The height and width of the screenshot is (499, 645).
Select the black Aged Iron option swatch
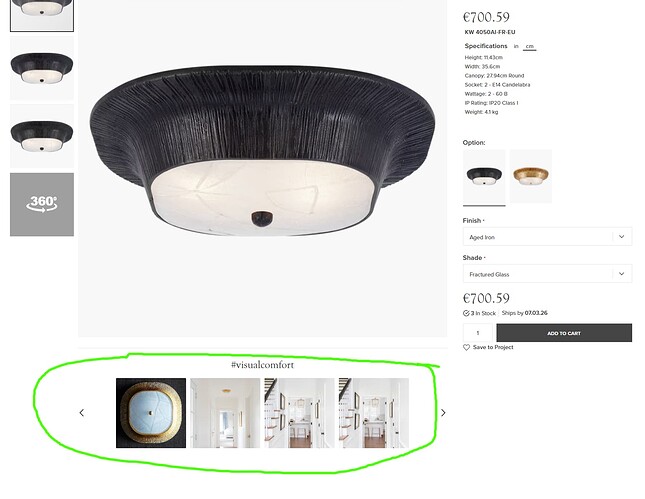(484, 176)
